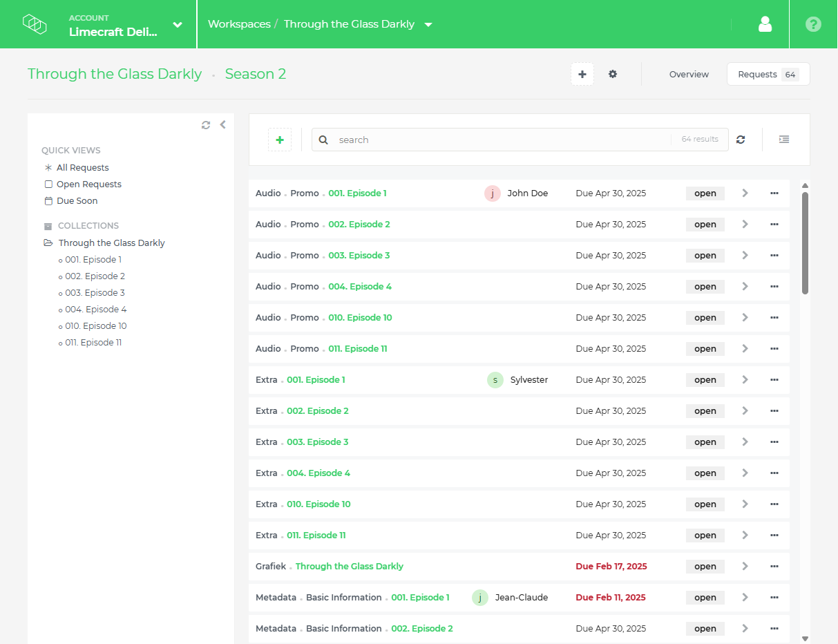Select the Due Soon quick view
Viewport: 838px width, 644px height.
point(77,201)
